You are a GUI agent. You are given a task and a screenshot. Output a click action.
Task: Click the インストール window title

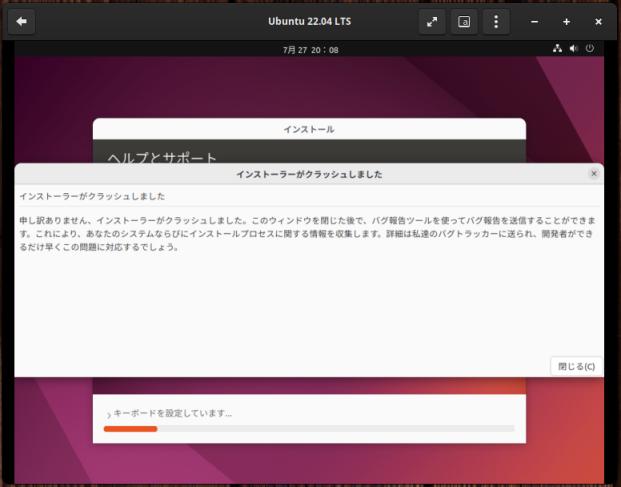(309, 129)
